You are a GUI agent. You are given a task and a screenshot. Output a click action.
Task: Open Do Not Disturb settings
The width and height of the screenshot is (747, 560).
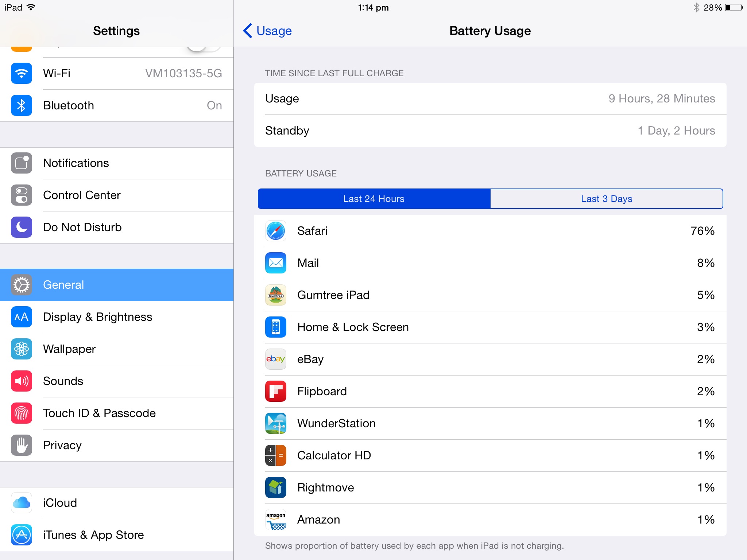(x=117, y=227)
